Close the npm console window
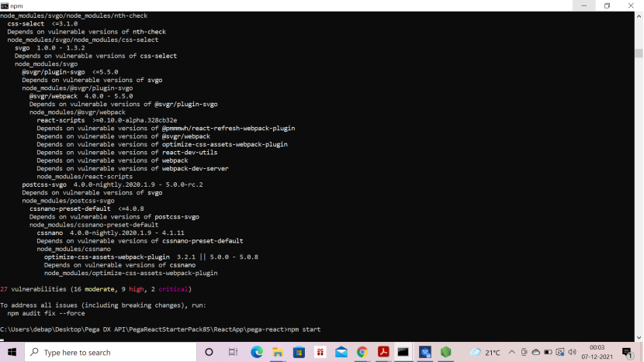The image size is (644, 362). click(631, 5)
